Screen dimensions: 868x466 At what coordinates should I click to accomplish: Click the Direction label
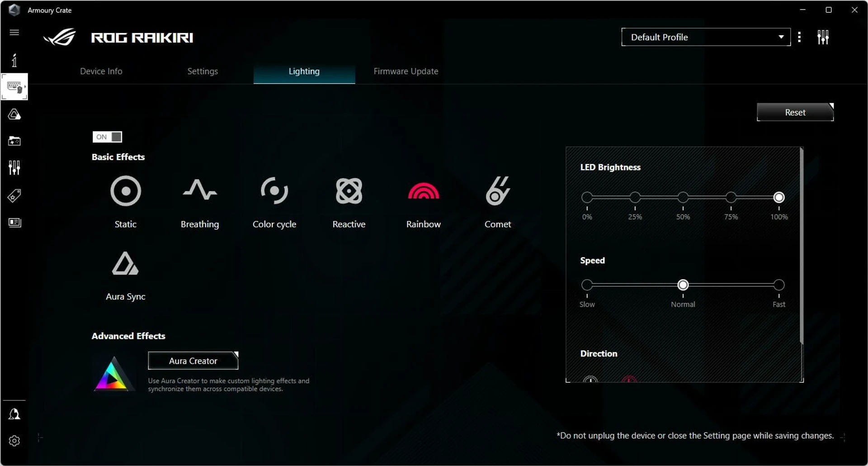(x=599, y=354)
